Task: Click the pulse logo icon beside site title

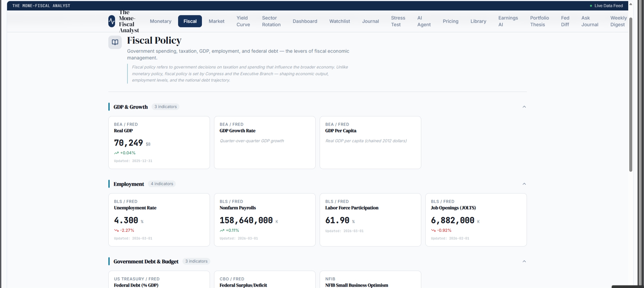Action: tap(112, 21)
